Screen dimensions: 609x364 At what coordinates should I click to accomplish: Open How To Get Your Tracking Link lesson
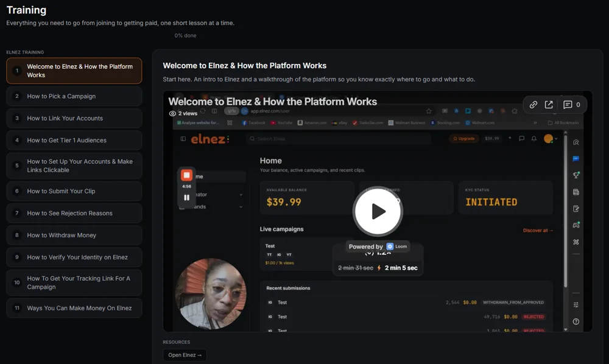(74, 283)
